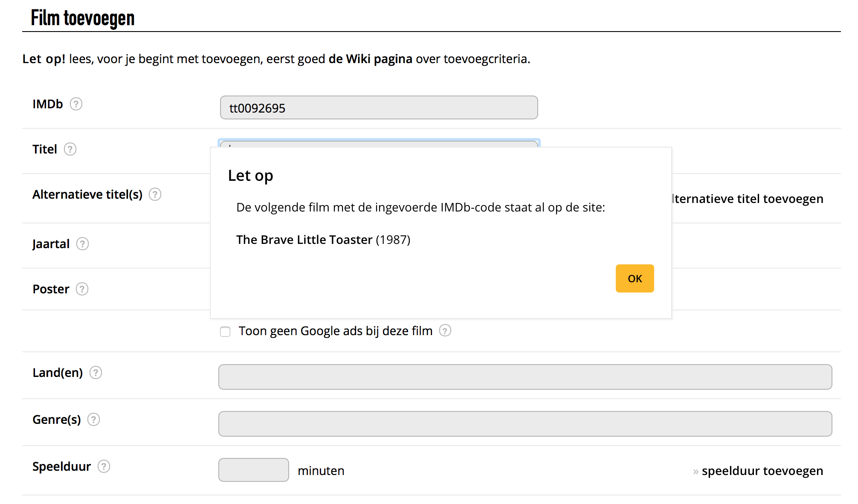Click the Genre(s) help icon

tap(93, 420)
